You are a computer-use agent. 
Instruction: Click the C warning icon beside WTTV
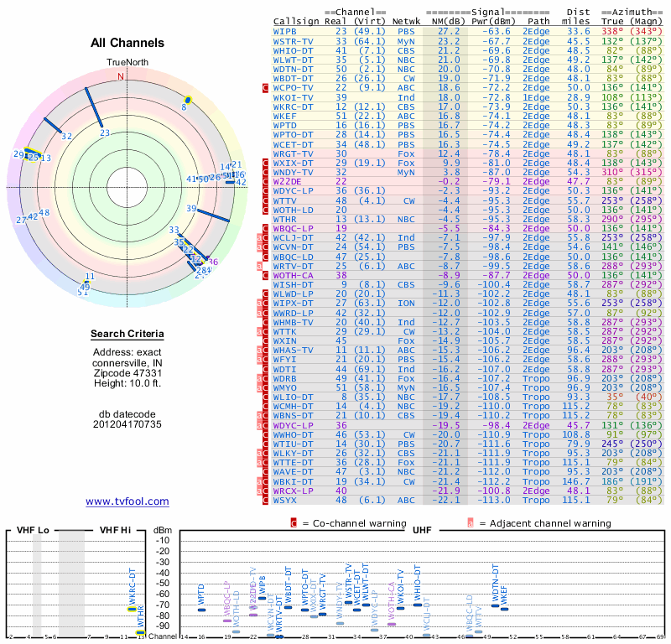pyautogui.click(x=265, y=200)
